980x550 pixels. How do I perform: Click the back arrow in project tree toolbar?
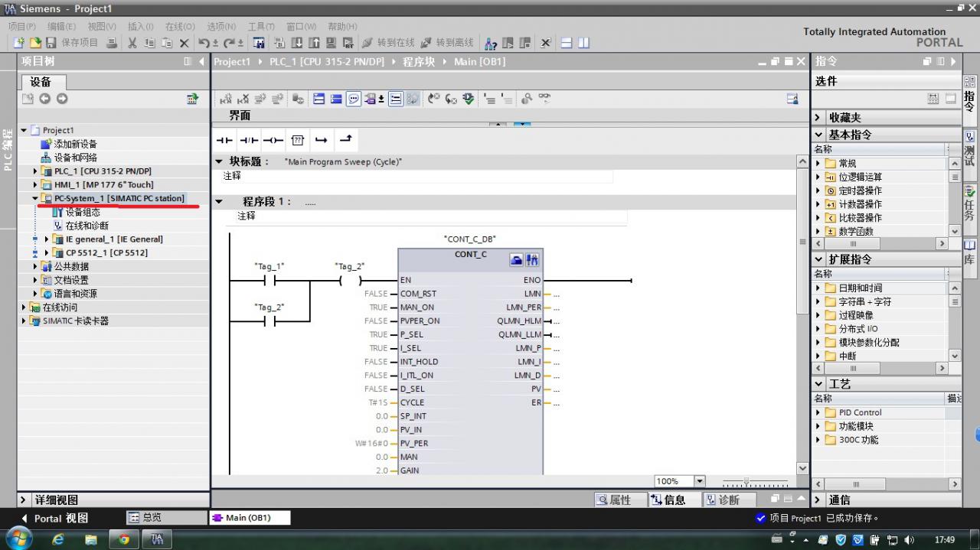[44, 99]
